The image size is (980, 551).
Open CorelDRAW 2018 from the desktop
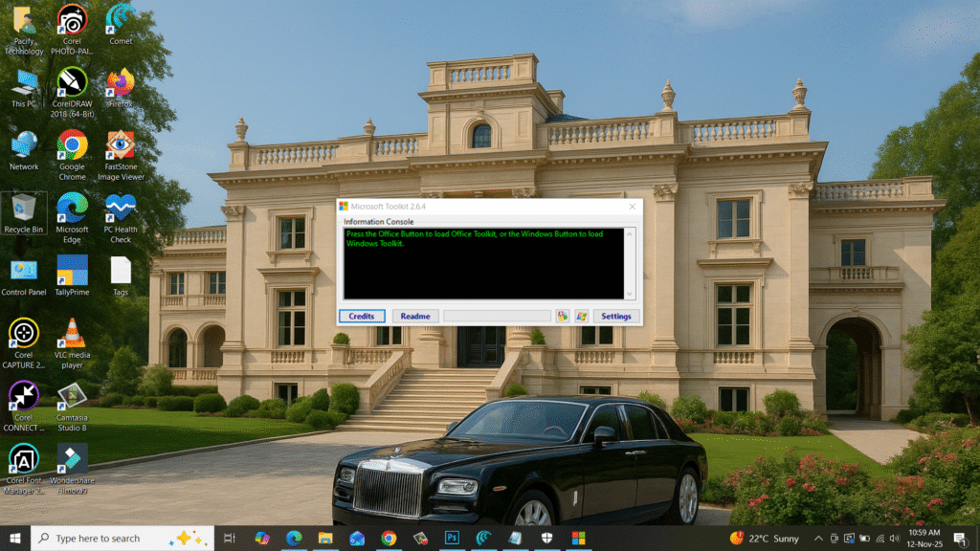point(72,81)
